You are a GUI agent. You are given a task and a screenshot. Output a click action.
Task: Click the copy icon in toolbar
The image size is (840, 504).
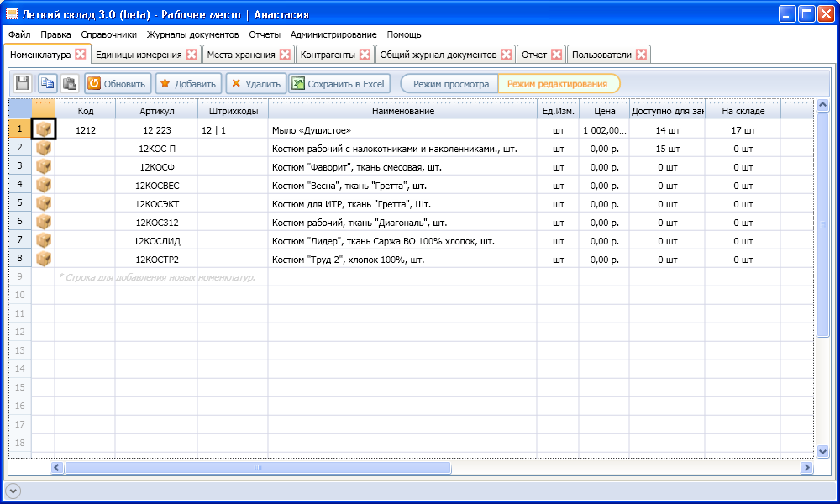click(47, 83)
